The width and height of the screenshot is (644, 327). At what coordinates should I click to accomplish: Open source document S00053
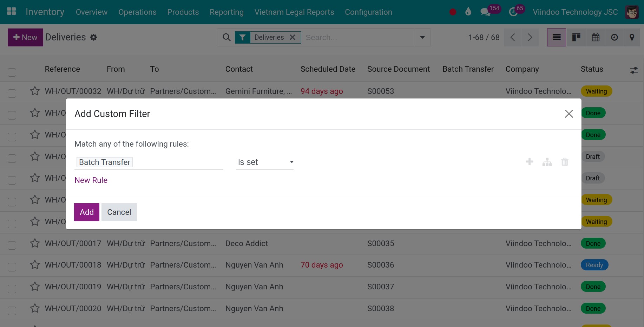pos(381,91)
